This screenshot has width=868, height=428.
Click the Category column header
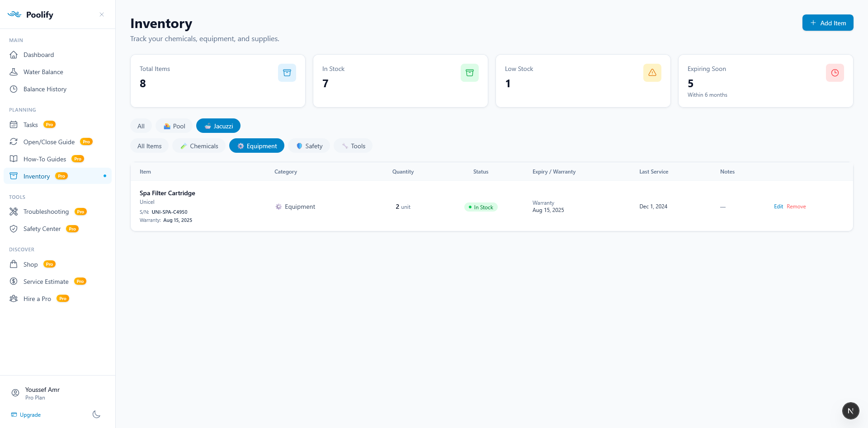pos(286,172)
